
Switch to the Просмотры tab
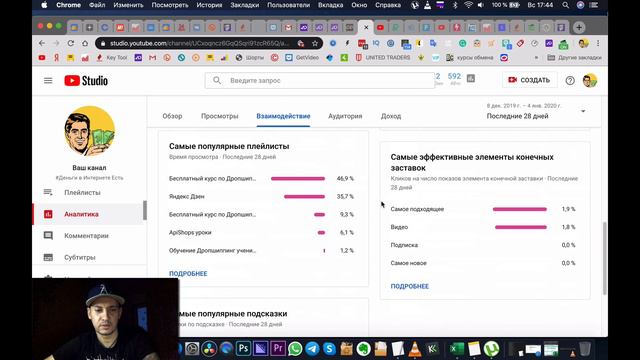click(220, 116)
